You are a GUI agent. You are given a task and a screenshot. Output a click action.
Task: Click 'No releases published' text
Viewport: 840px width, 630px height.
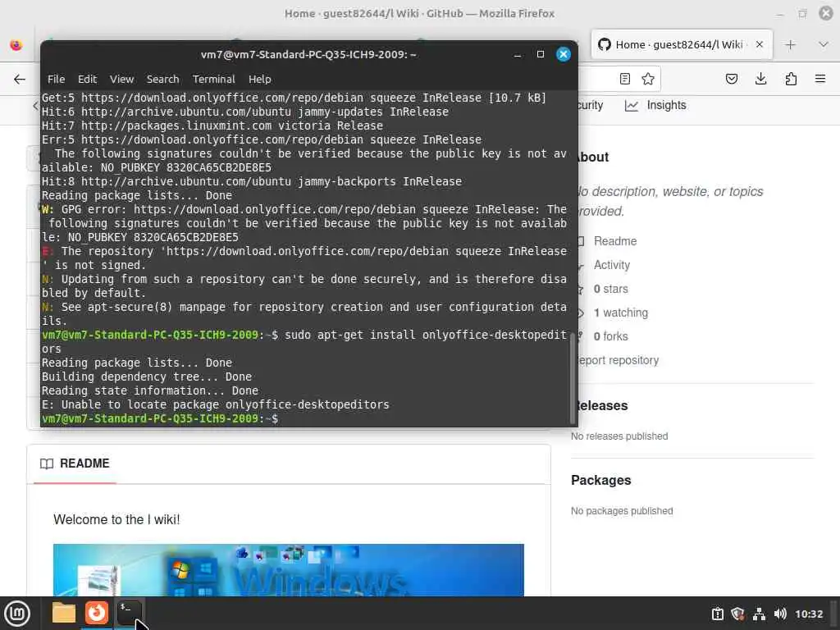[x=619, y=436]
